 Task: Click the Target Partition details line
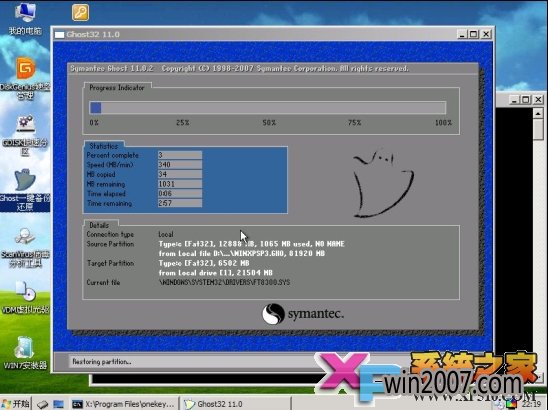tap(204, 263)
